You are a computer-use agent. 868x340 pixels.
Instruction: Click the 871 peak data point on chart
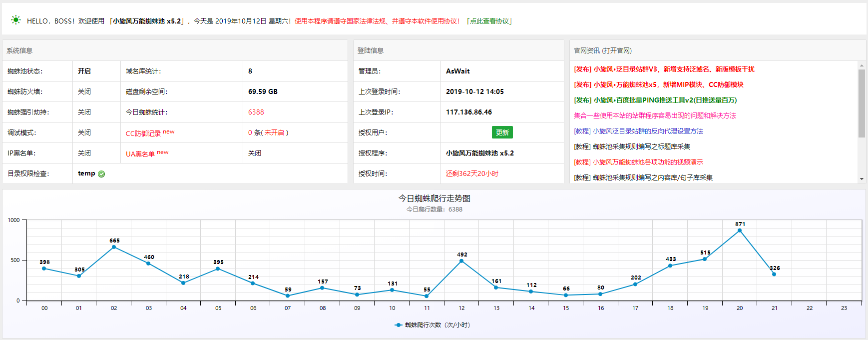click(x=740, y=230)
